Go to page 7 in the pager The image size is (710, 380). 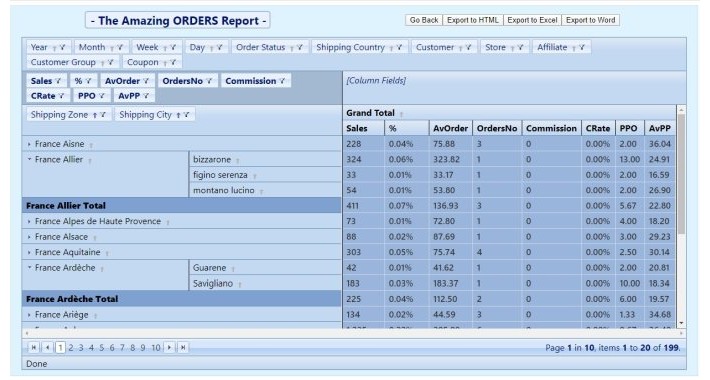(122, 348)
